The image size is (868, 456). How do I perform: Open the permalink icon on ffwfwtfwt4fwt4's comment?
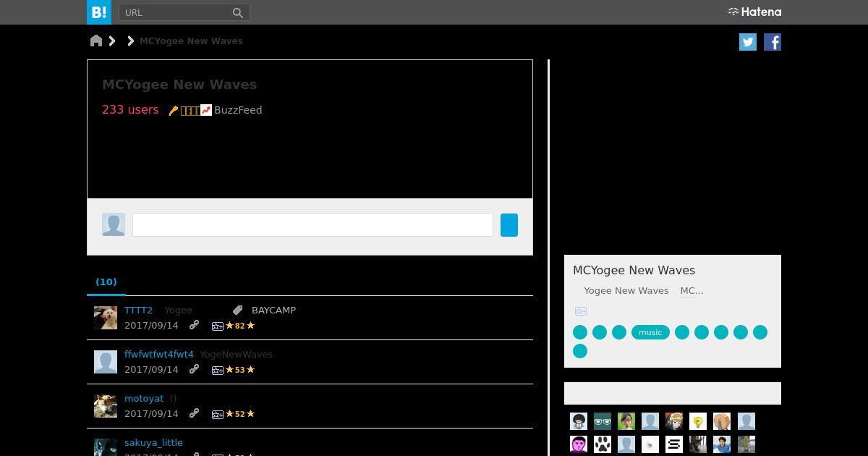[194, 369]
